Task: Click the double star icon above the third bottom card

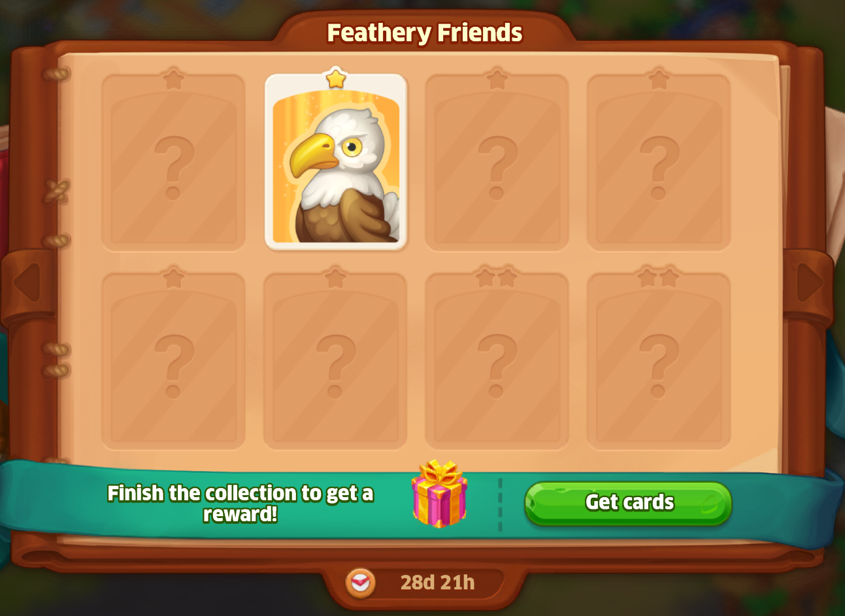Action: (497, 278)
